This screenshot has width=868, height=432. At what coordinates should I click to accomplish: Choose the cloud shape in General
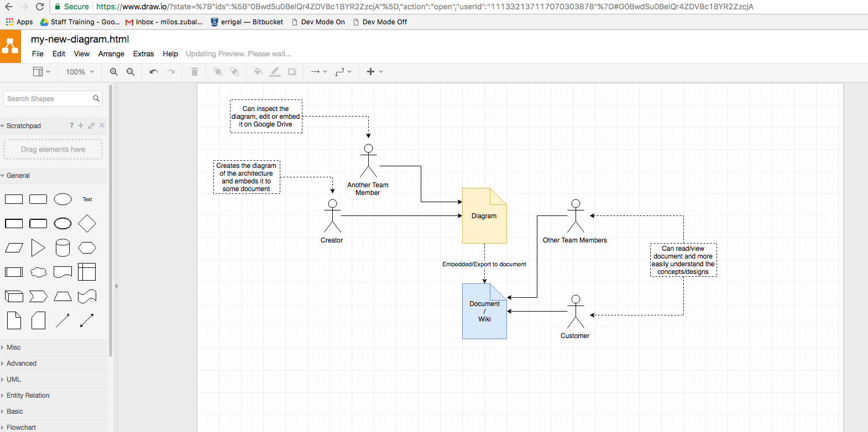click(x=38, y=272)
